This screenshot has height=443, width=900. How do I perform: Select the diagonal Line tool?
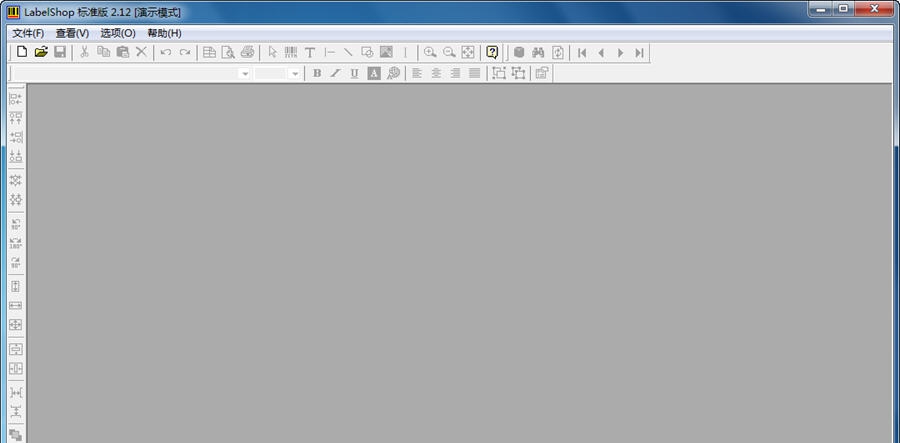tap(348, 52)
